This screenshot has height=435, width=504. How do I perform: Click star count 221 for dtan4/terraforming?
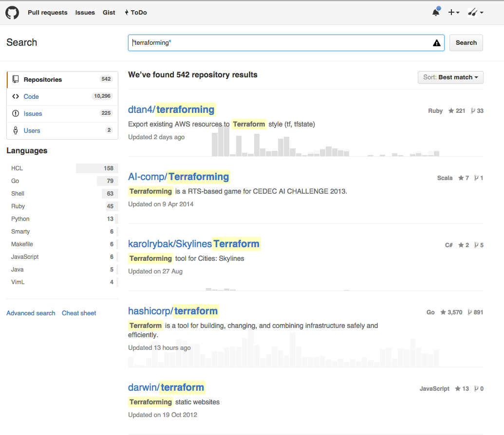click(457, 111)
